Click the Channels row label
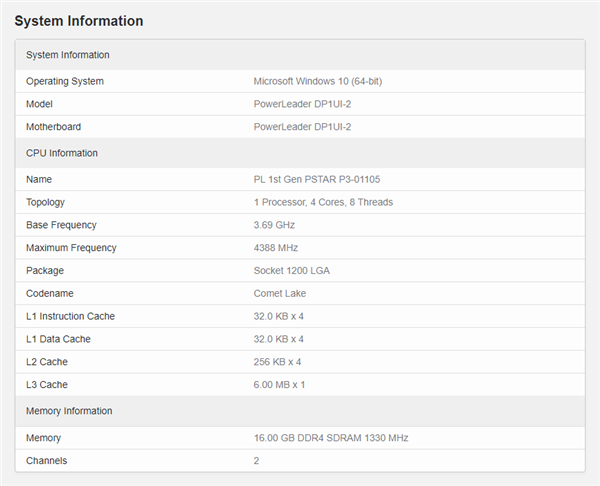 pyautogui.click(x=47, y=461)
